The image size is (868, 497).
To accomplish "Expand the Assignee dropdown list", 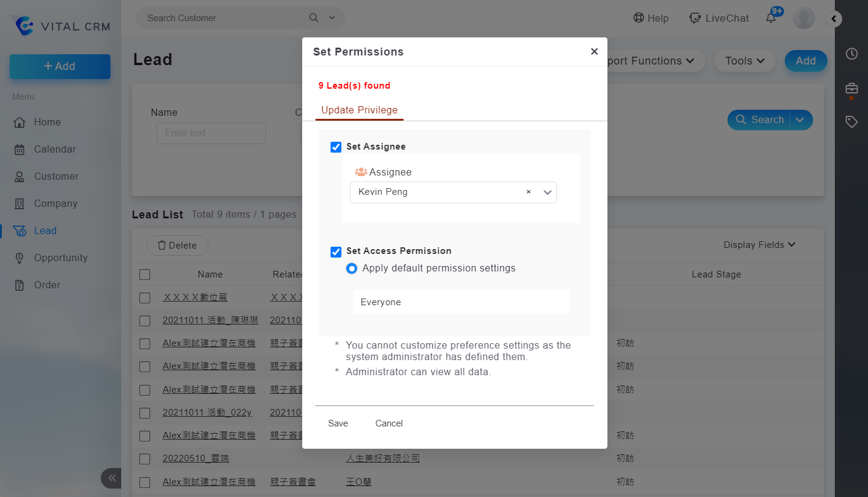I will (548, 192).
